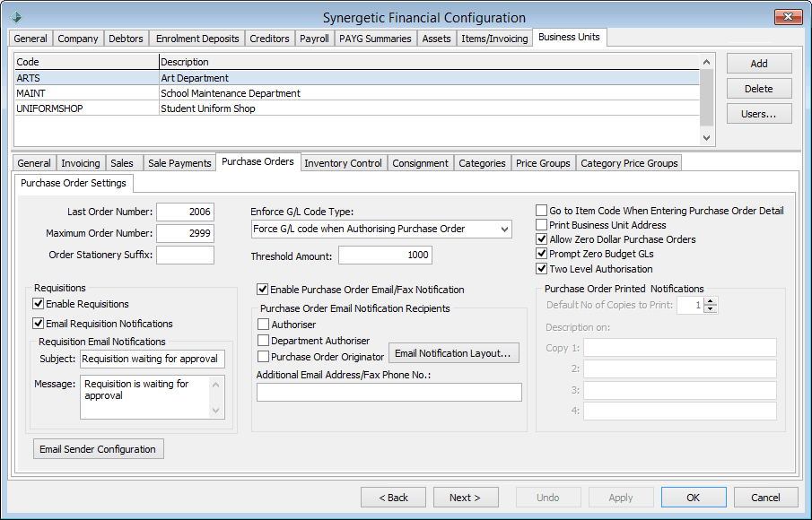Dismiss dialog with Cancel button
The image size is (812, 520).
click(766, 498)
